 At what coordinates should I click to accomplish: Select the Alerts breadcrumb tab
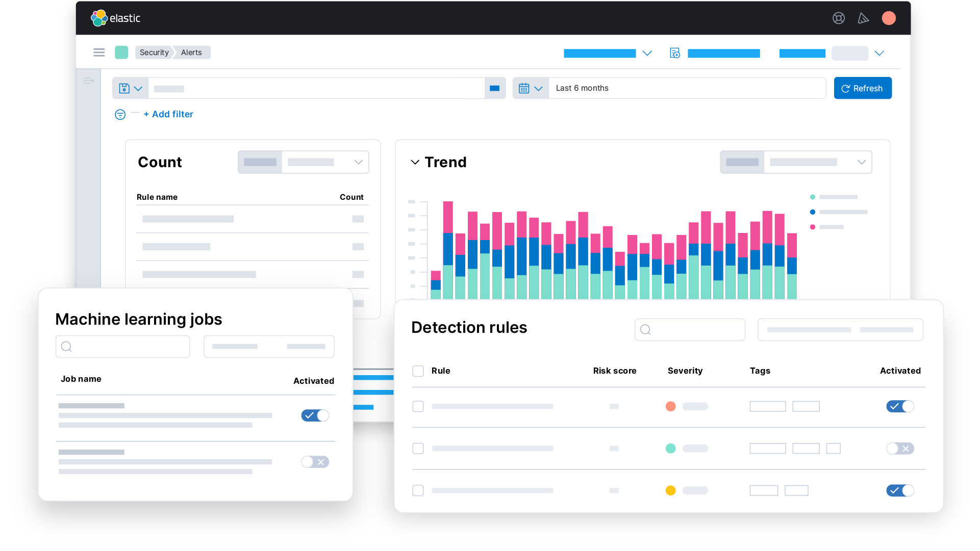click(x=192, y=53)
